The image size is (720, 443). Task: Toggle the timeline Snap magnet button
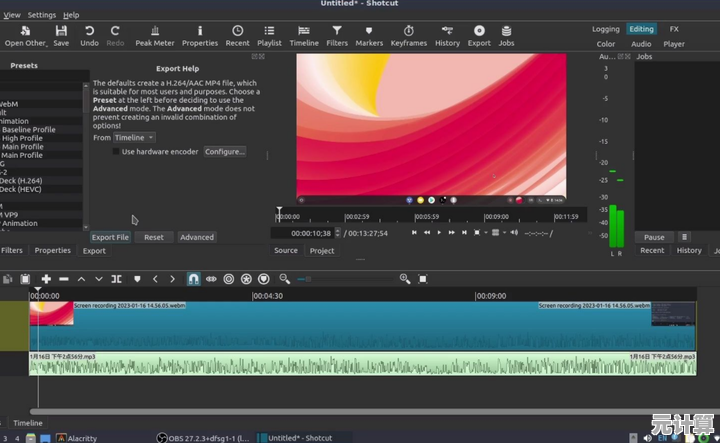[x=193, y=279]
